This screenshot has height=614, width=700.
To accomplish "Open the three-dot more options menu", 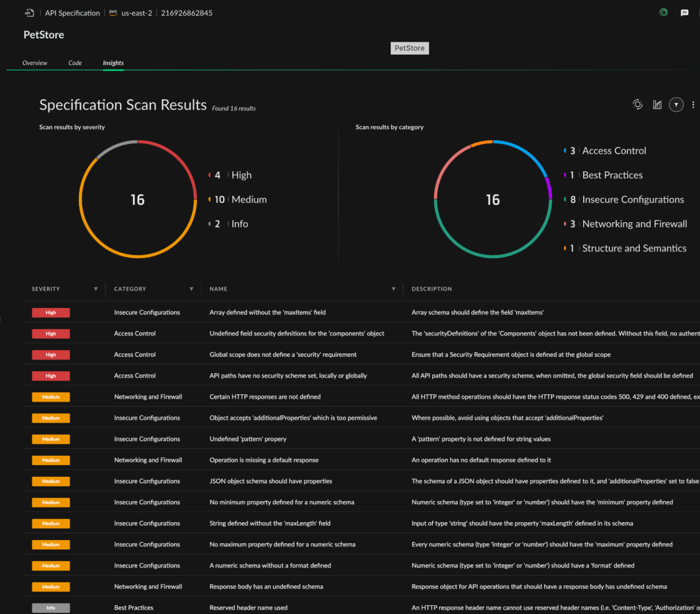I will pos(693,105).
